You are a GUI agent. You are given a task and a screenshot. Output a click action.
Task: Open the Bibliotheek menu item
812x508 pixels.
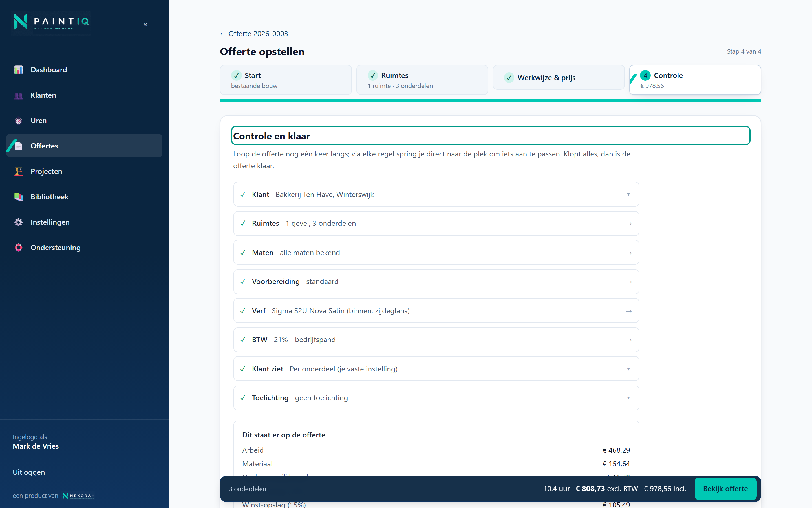84,197
